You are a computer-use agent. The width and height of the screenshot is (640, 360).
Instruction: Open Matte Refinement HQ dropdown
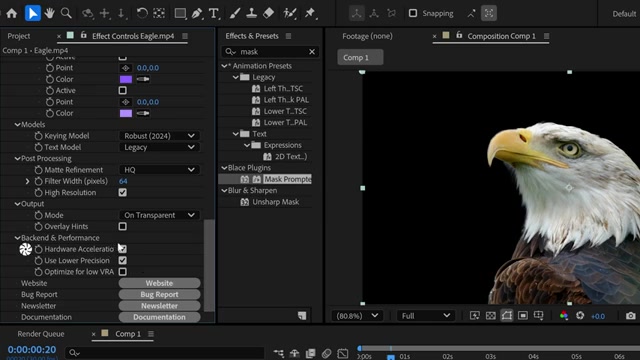tap(159, 170)
